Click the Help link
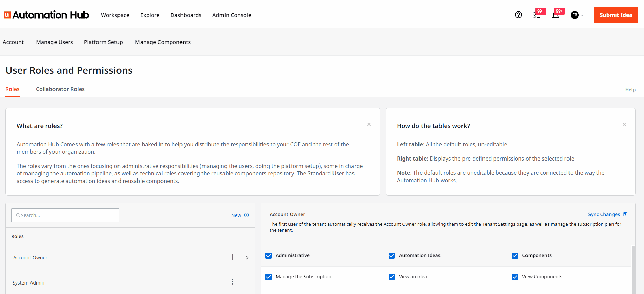 pyautogui.click(x=630, y=90)
